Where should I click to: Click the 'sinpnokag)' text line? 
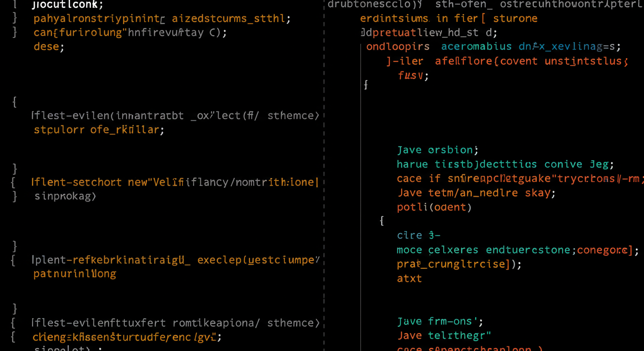tap(65, 197)
